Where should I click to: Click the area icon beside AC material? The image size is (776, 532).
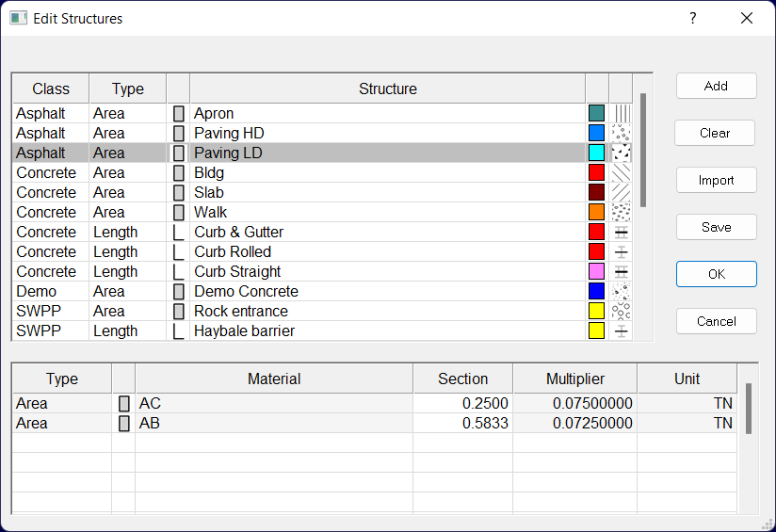tap(123, 404)
